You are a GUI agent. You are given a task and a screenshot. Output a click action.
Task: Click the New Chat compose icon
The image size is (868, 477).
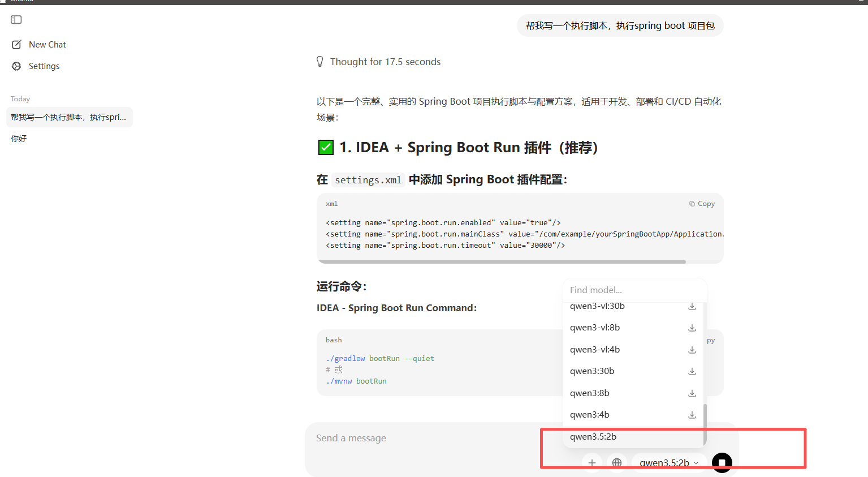[x=16, y=44]
